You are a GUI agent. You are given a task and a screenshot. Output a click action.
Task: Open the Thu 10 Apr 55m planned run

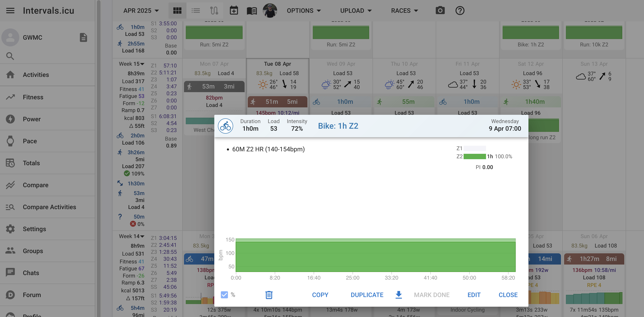(x=404, y=102)
